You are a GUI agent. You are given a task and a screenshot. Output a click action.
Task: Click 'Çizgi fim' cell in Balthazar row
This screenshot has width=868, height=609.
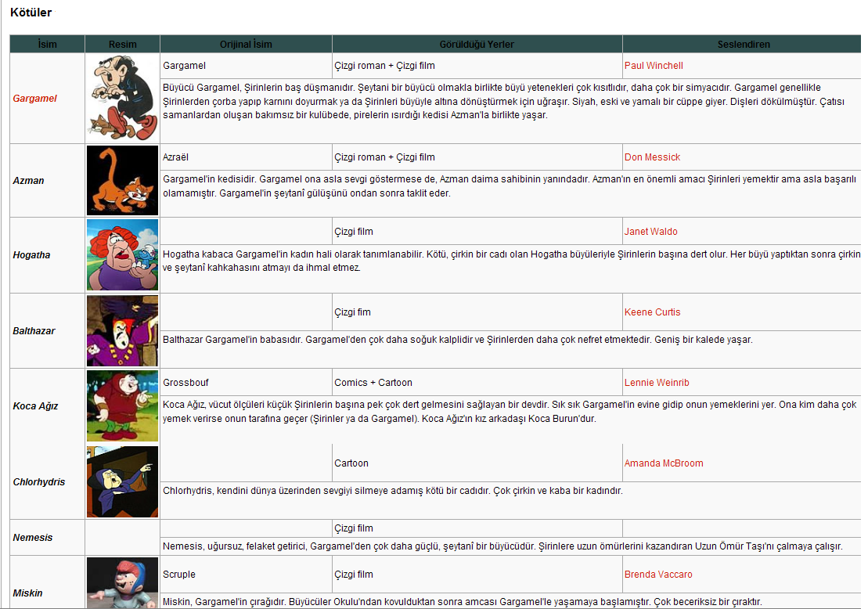tap(477, 312)
